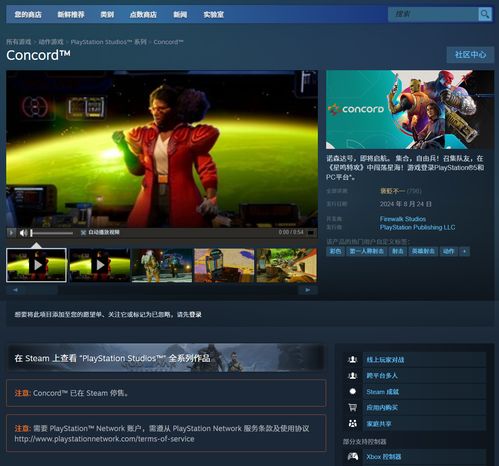Play the trailer video
499x466 pixels.
click(11, 232)
